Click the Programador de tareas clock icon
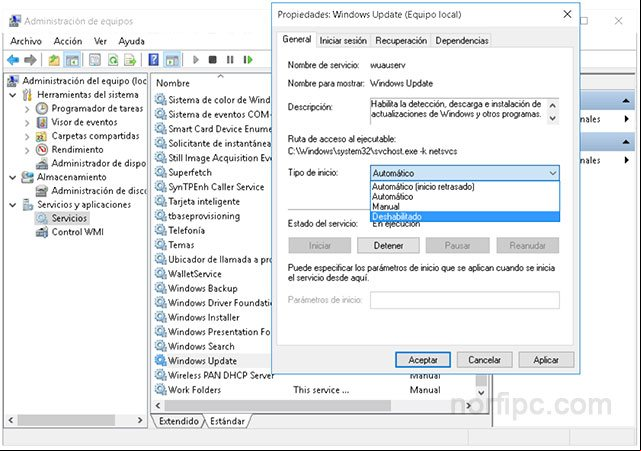 coord(42,108)
